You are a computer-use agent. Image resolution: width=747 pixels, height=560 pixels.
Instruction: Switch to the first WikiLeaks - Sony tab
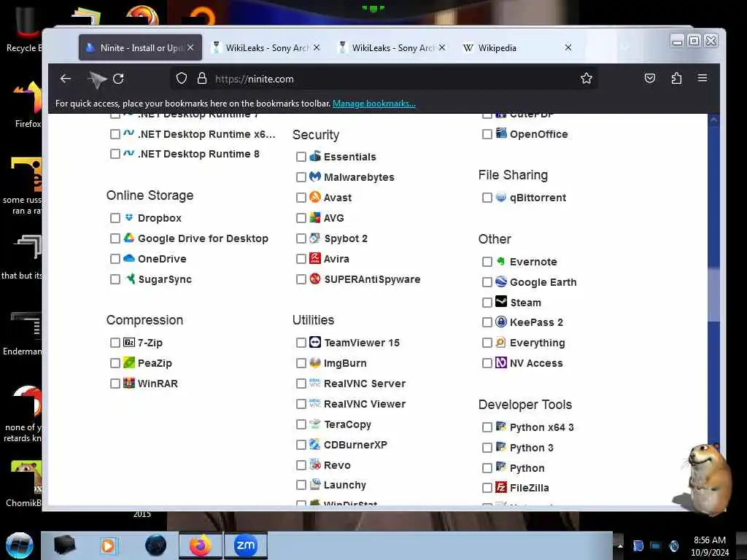pos(267,47)
